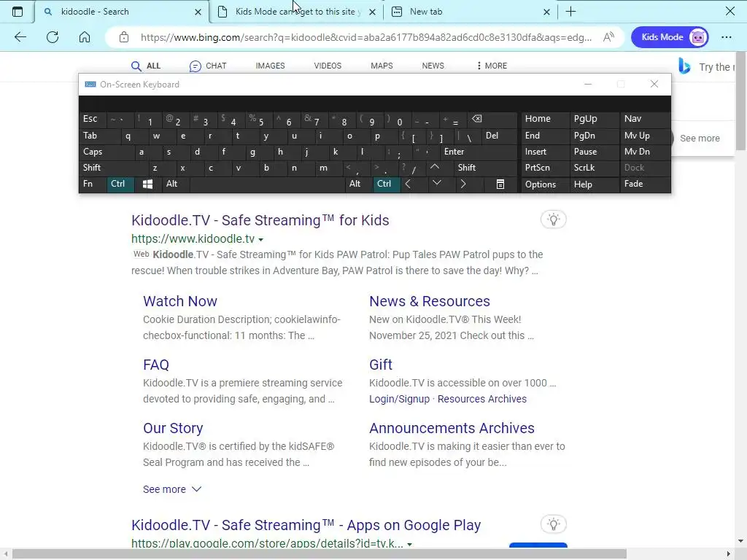The width and height of the screenshot is (747, 560).
Task: Close the Kids Mode blocked site tab
Action: click(x=373, y=12)
